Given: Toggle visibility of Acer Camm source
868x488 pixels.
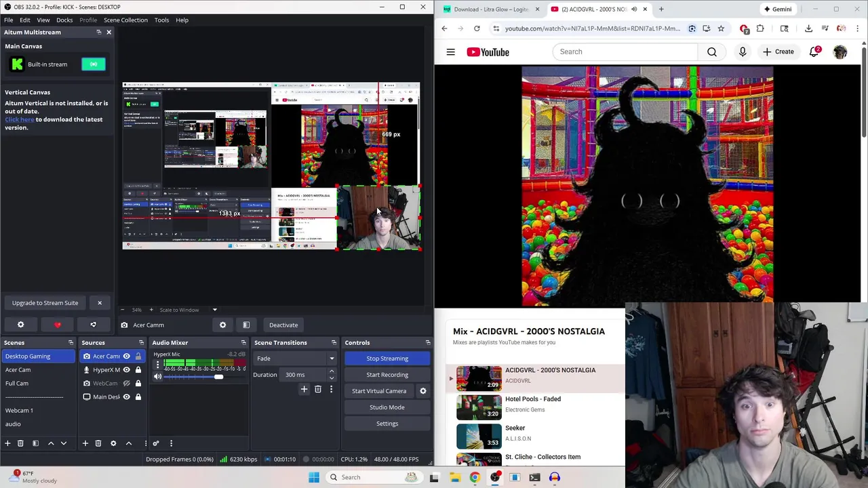Looking at the screenshot, I should [126, 356].
